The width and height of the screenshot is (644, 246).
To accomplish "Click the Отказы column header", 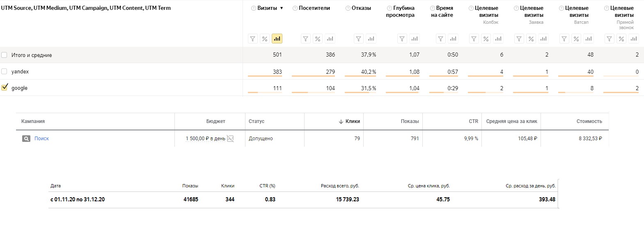I will click(x=361, y=8).
